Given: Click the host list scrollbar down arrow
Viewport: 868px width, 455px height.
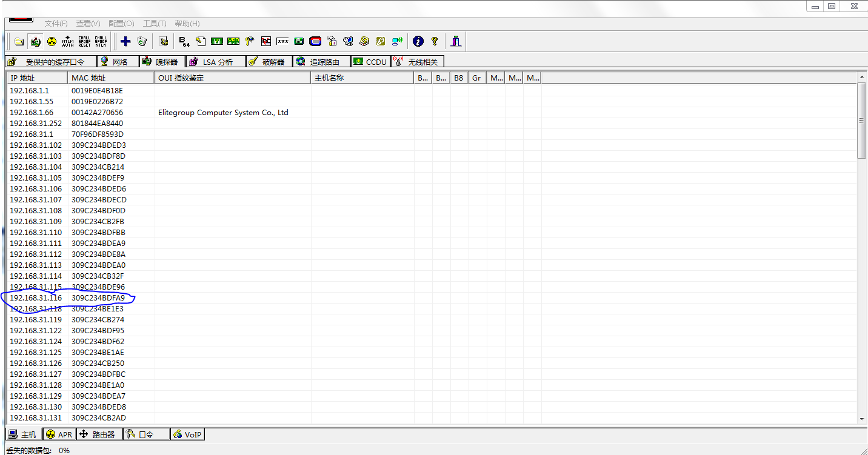Looking at the screenshot, I should pos(862,419).
